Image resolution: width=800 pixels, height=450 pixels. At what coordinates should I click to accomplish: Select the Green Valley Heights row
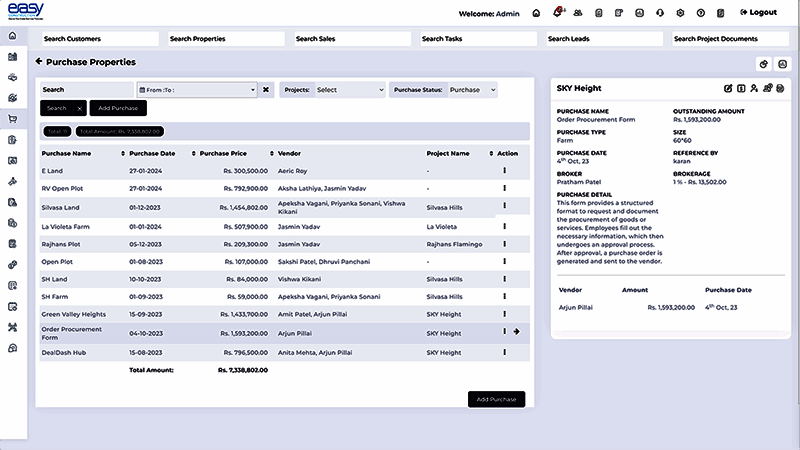click(284, 314)
